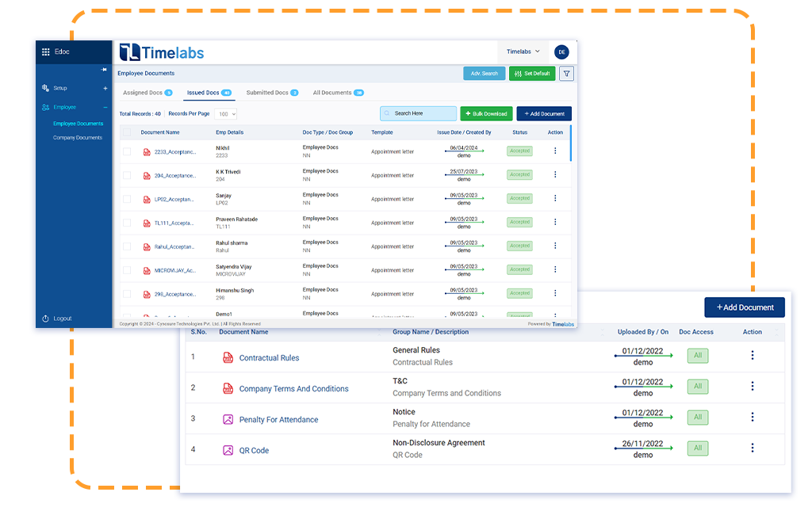Open the Timelabs company dropdown
The width and height of the screenshot is (812, 515).
(523, 51)
